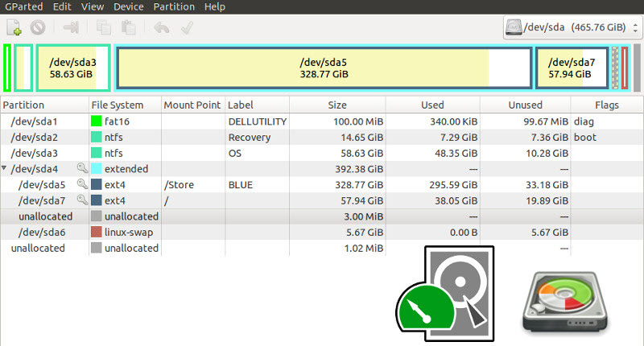644x346 pixels.
Task: Click the Delete partition toolbar icon
Action: pos(37,28)
